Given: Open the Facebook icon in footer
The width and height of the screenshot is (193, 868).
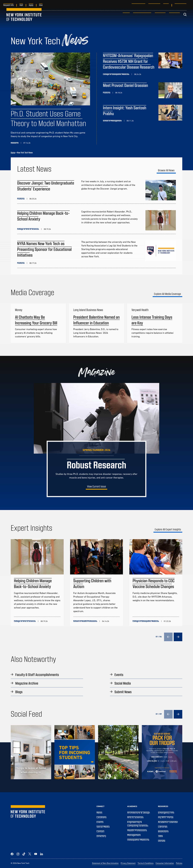Looking at the screenshot, I should pyautogui.click(x=12, y=854).
